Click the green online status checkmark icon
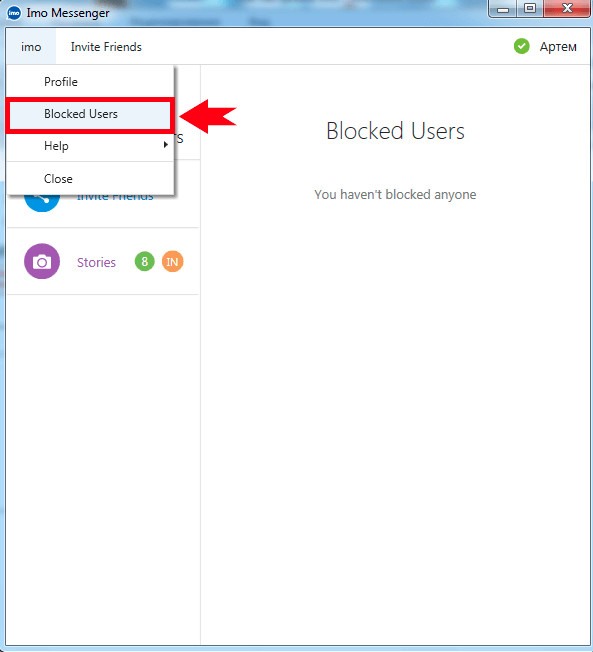 [x=521, y=46]
